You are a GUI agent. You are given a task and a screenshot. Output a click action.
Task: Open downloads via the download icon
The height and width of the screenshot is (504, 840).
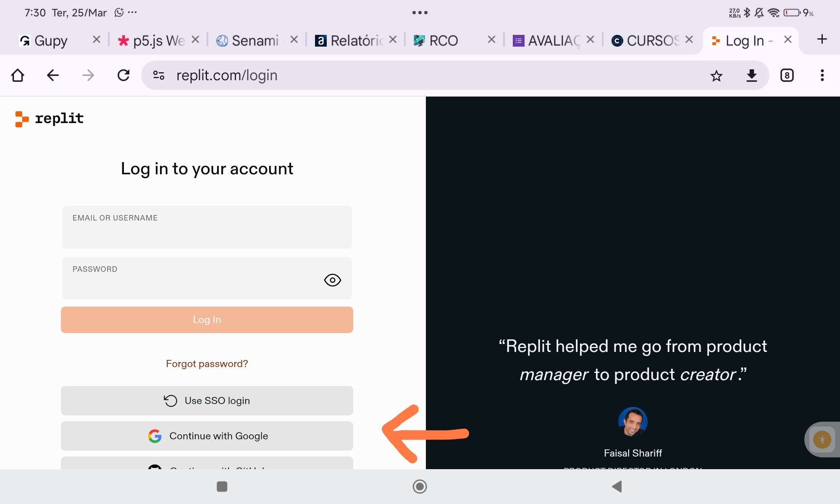coord(751,76)
